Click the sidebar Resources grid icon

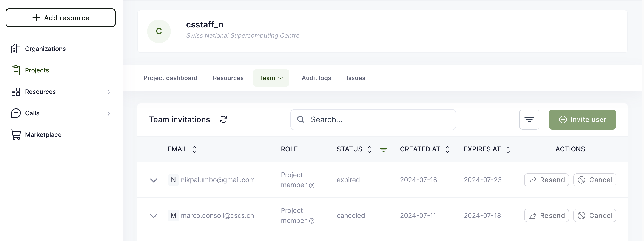click(x=16, y=92)
